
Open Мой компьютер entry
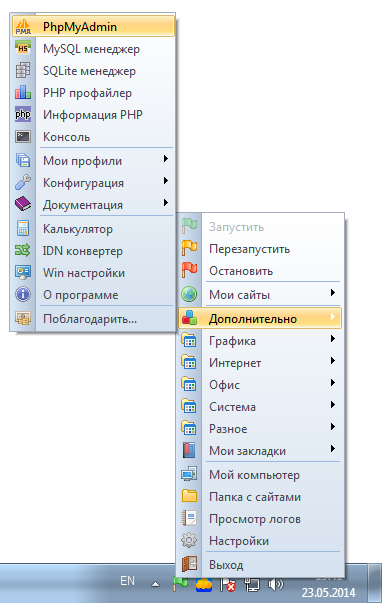(x=260, y=475)
